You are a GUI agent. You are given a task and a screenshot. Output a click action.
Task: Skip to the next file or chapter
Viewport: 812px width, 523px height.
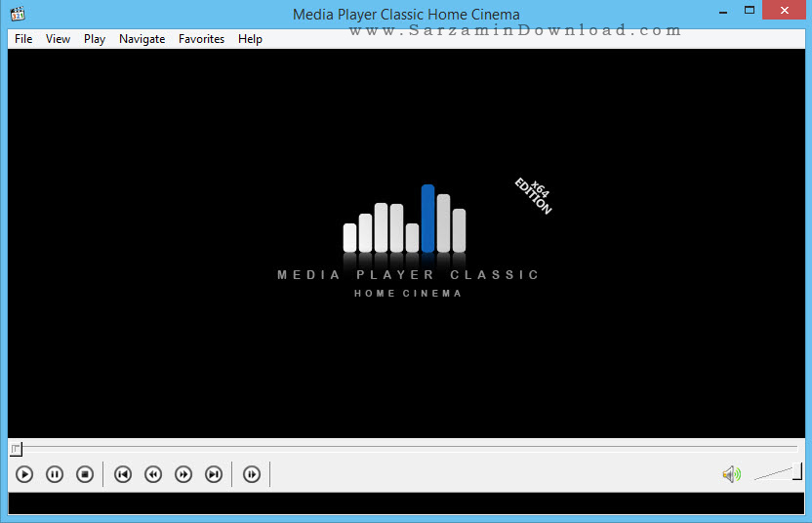pyautogui.click(x=214, y=474)
